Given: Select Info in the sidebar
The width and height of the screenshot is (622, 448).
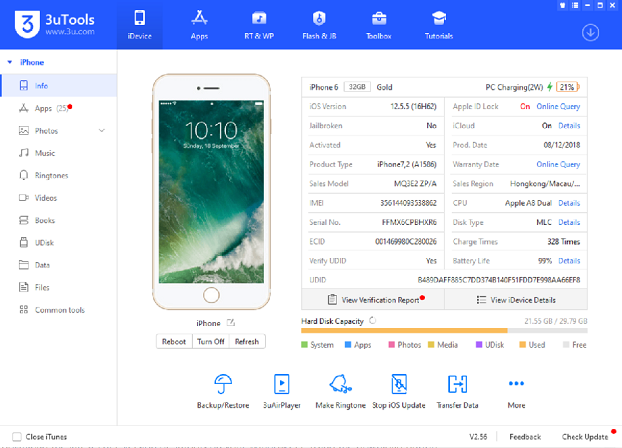Looking at the screenshot, I should pyautogui.click(x=59, y=85).
